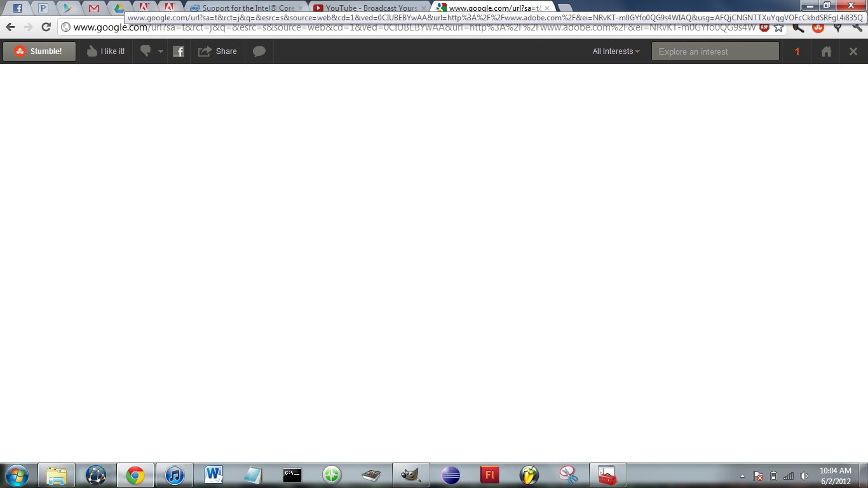This screenshot has height=488, width=868.
Task: Adjust speaker volume from the system tray
Action: point(803,475)
